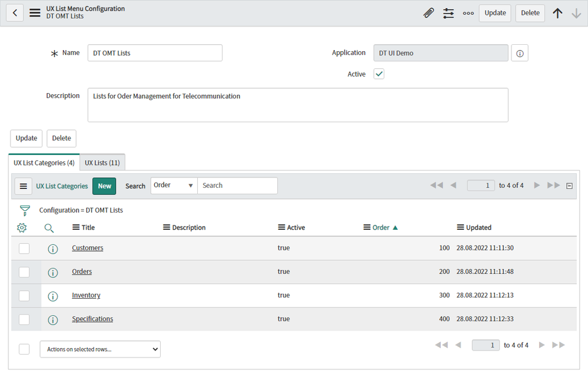Collapse the related list section

pyautogui.click(x=569, y=186)
